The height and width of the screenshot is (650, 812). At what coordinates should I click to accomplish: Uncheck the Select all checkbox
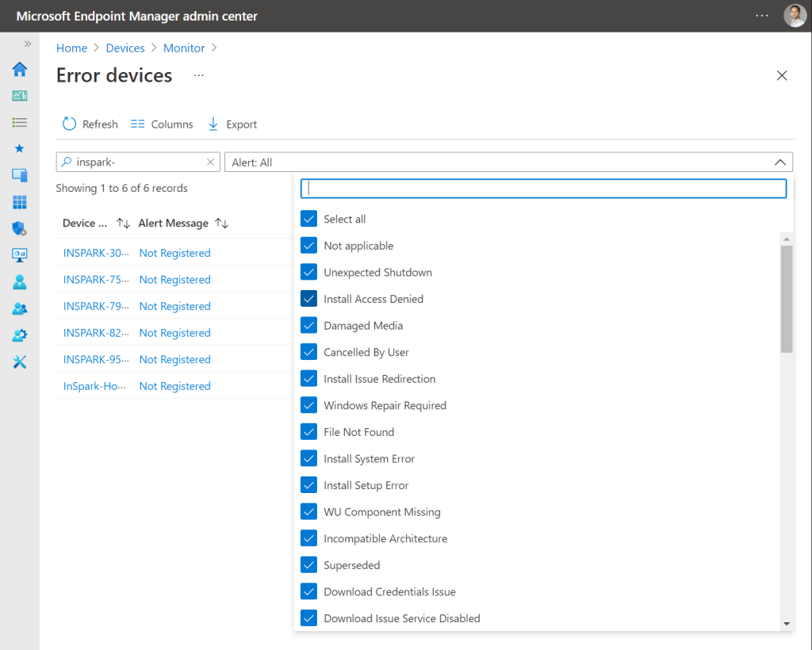(x=309, y=220)
